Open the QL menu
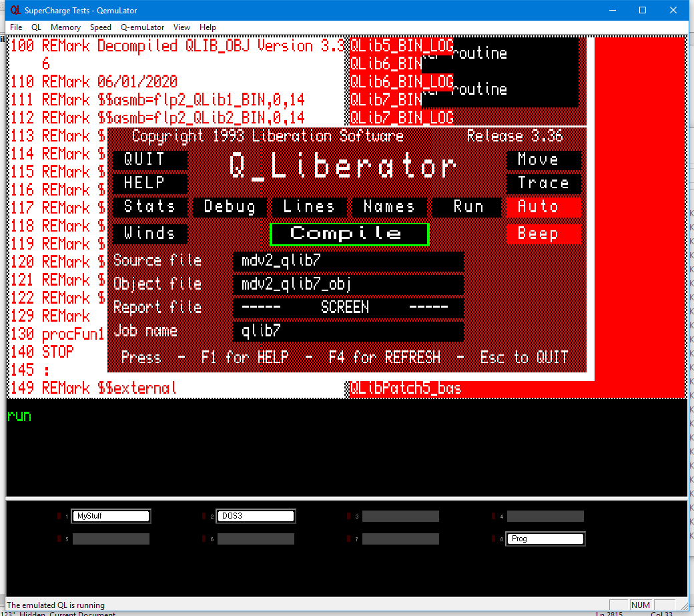Screen dimensions: 694x616 (x=36, y=27)
